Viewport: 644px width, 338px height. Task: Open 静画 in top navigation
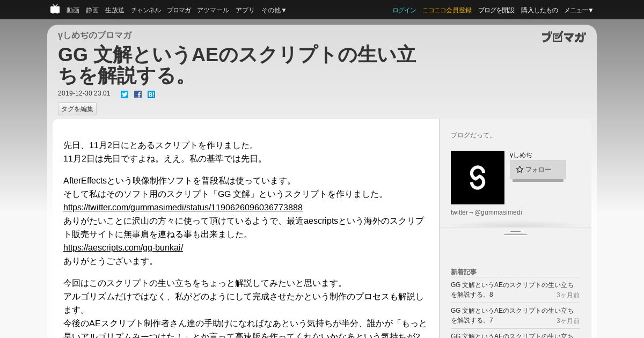92,10
